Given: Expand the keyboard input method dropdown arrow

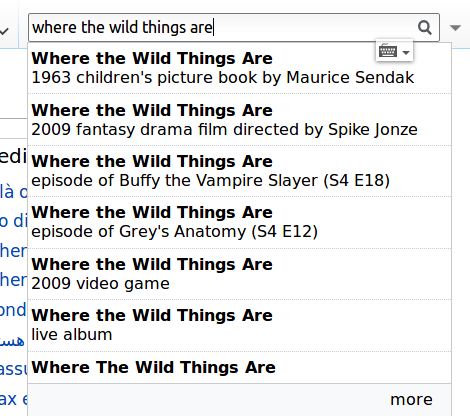Looking at the screenshot, I should coord(406,53).
